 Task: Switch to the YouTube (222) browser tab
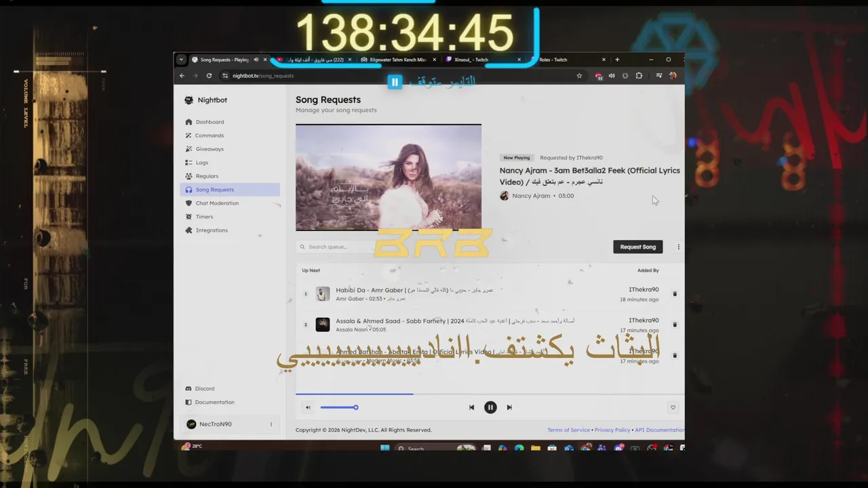(x=315, y=60)
